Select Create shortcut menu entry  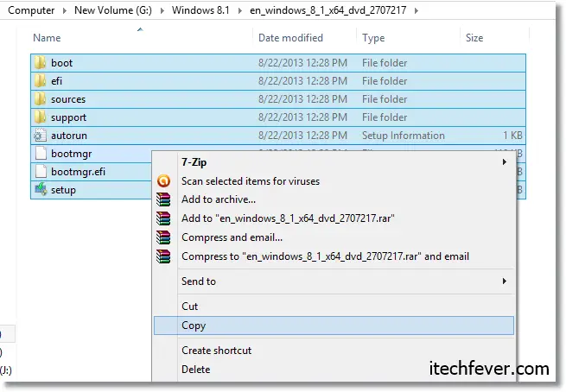[216, 351]
